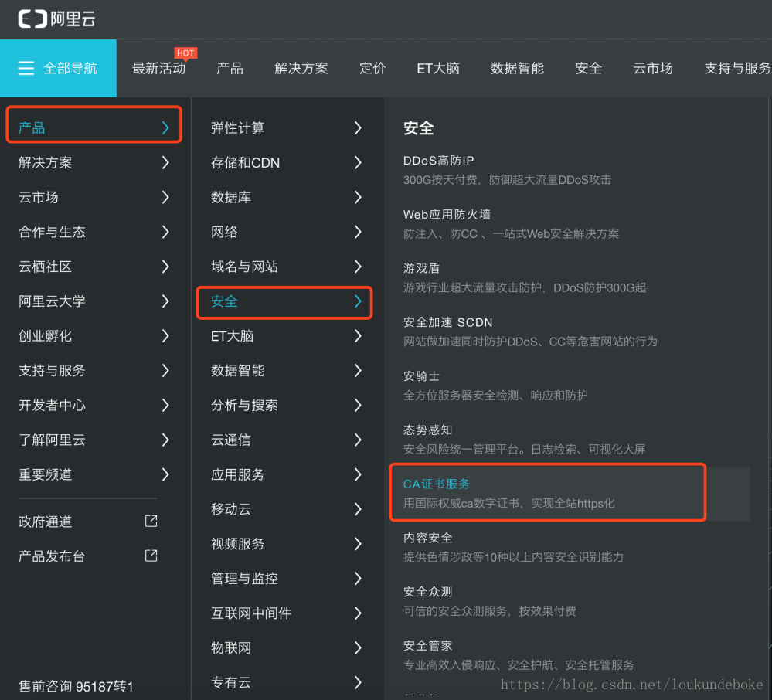Expand the 产品 chevron in left menu
Screen dimensions: 772x700
[165, 128]
